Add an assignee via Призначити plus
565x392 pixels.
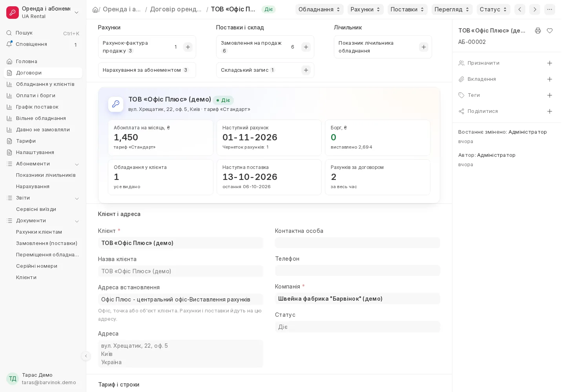[x=550, y=63]
